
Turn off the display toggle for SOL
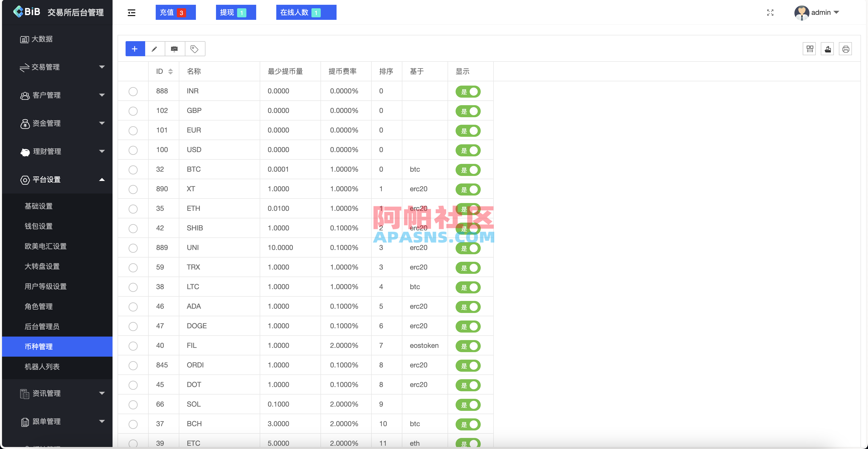tap(468, 405)
